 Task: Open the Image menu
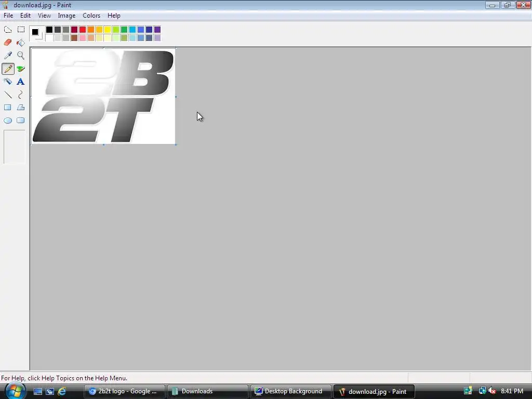pyautogui.click(x=66, y=16)
